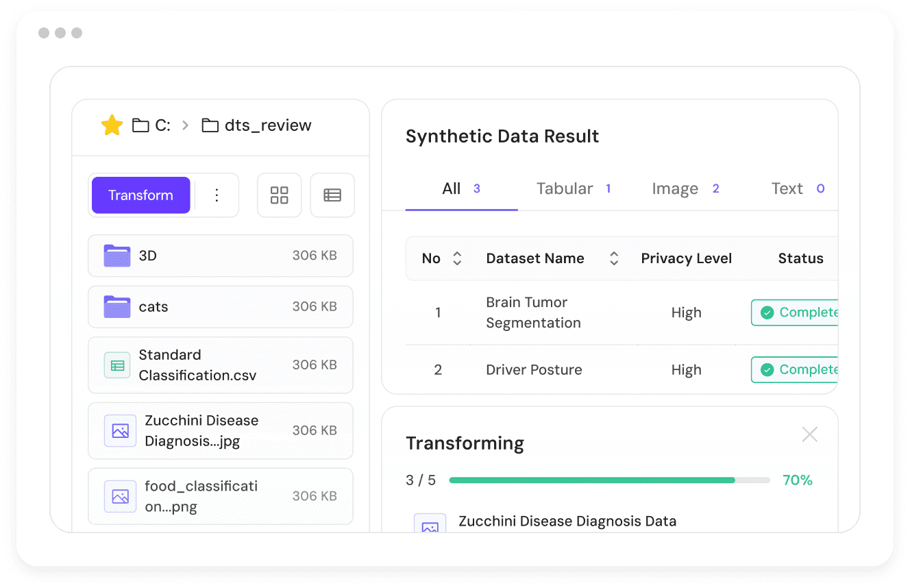Click the food_classification png image icon
The width and height of the screenshot is (910, 588).
pos(120,495)
